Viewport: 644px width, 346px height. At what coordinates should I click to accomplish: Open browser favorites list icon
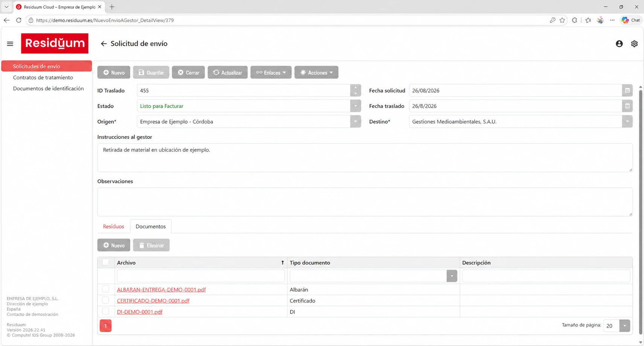click(588, 20)
